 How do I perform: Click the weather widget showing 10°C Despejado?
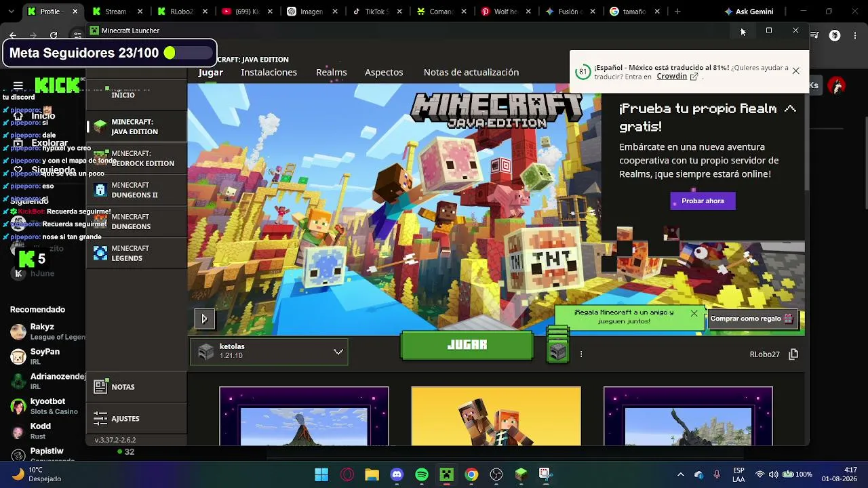click(x=37, y=474)
